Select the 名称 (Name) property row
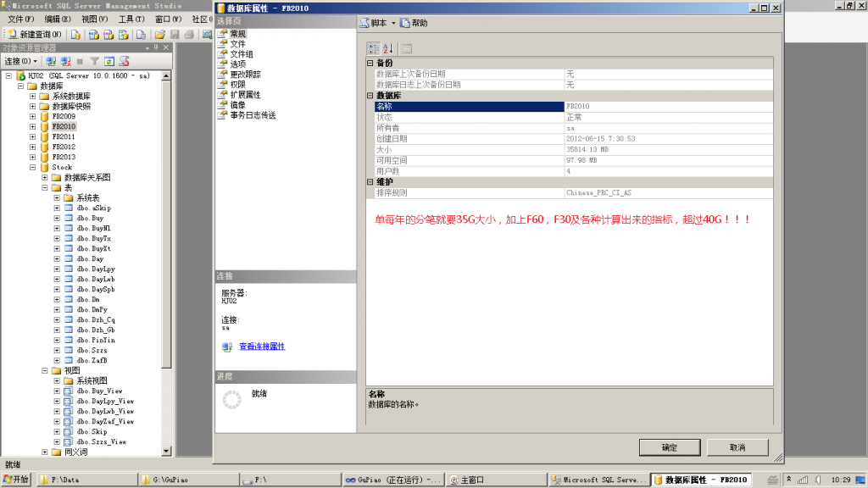 point(574,106)
